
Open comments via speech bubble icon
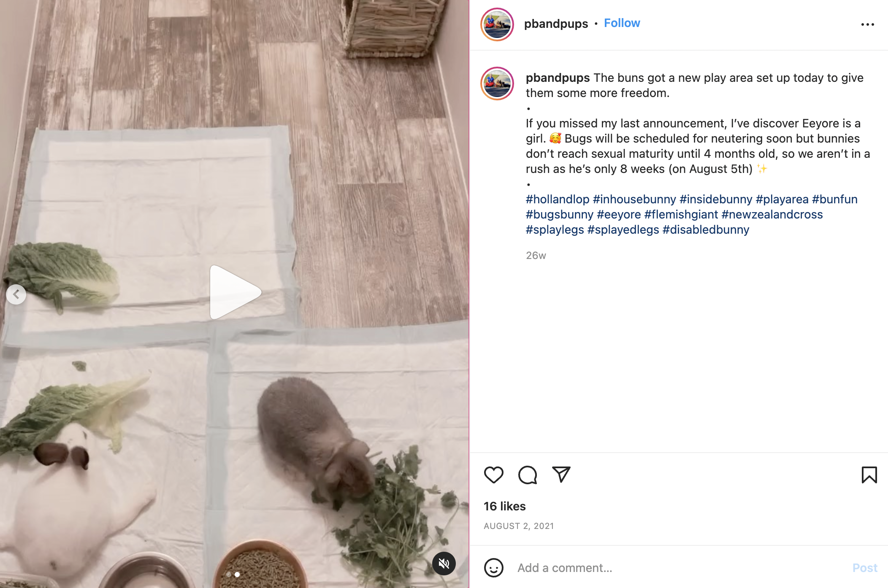click(x=528, y=475)
